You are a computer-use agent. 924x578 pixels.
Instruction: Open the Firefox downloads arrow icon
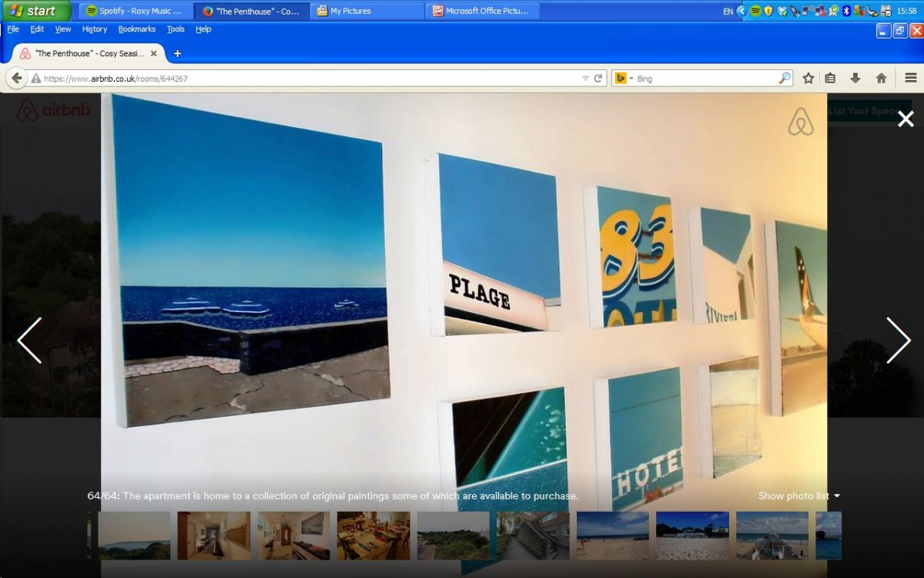tap(855, 79)
